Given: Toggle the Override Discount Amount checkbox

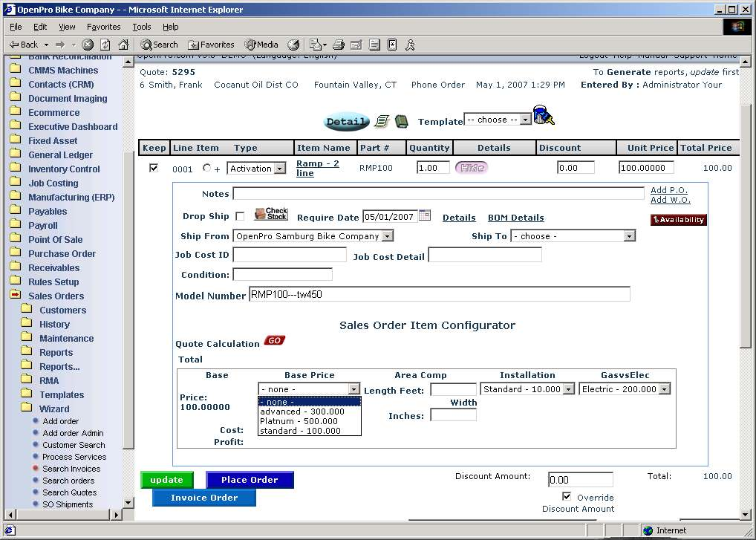Looking at the screenshot, I should (567, 496).
